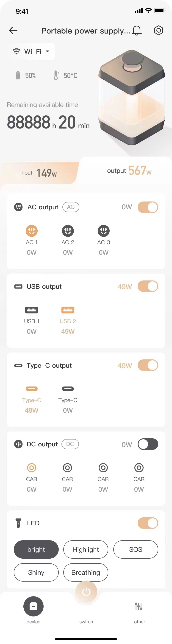Tap the power station product image

click(132, 98)
